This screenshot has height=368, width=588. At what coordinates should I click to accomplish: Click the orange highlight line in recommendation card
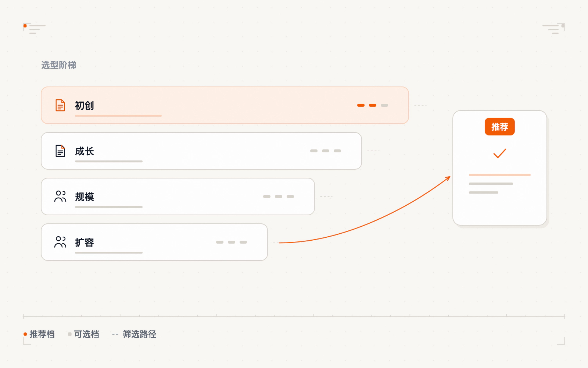[x=500, y=175]
